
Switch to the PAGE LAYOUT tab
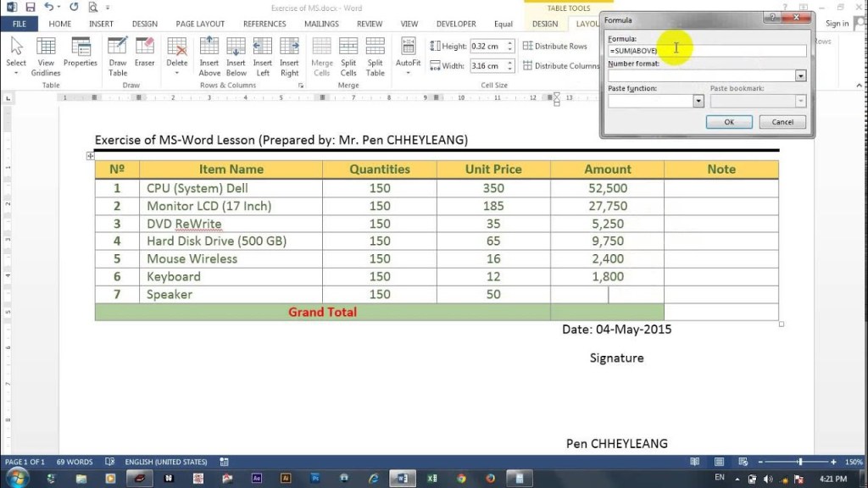click(x=200, y=25)
